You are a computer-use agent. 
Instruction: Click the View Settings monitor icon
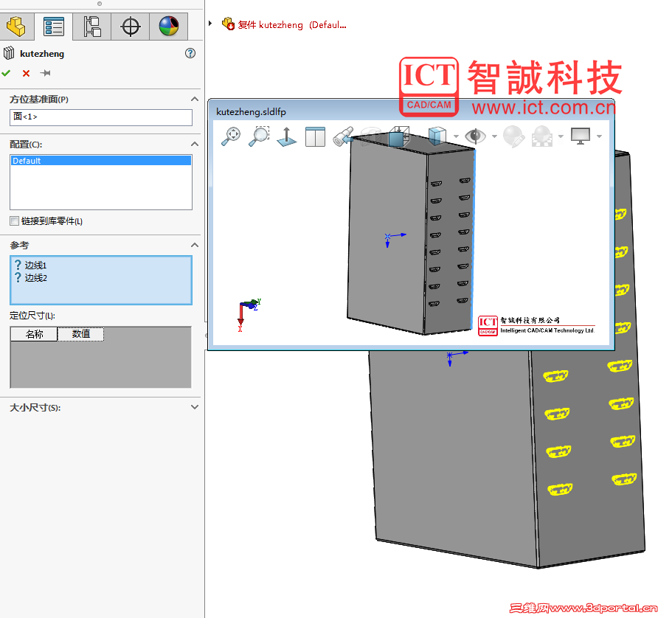click(x=581, y=136)
